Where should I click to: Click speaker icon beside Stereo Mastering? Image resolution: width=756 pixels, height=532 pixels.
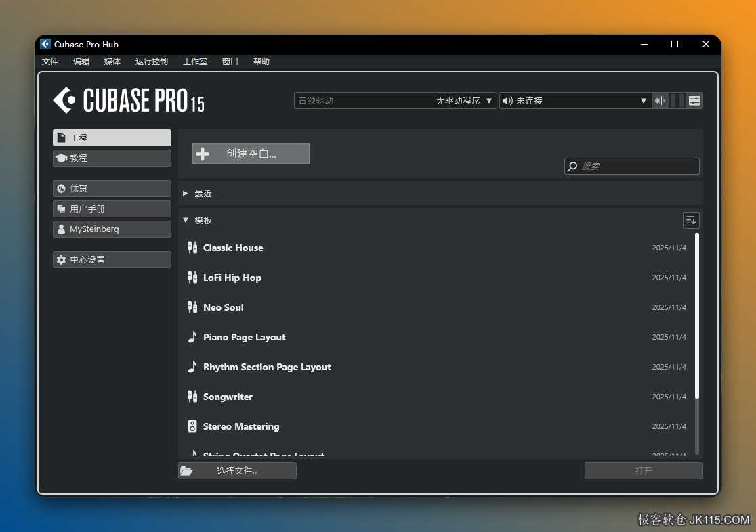tap(192, 426)
